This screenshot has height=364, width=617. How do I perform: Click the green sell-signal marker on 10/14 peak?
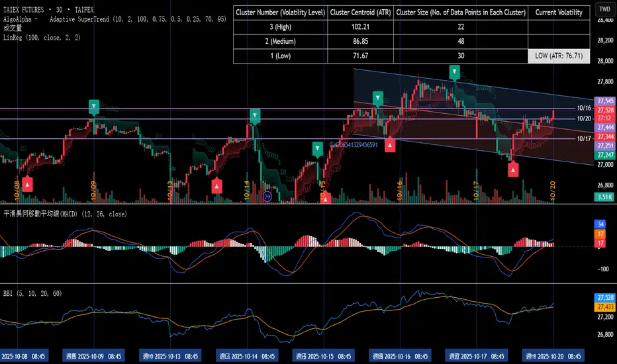click(x=255, y=116)
